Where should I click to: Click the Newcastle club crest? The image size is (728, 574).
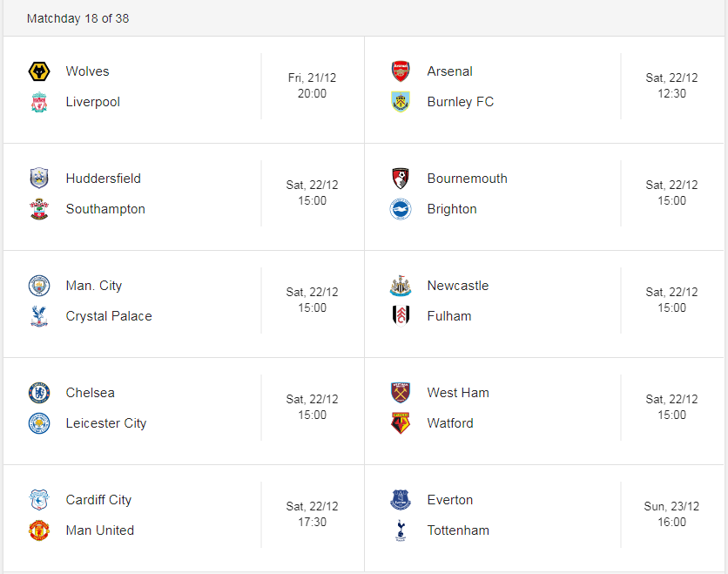pyautogui.click(x=401, y=286)
